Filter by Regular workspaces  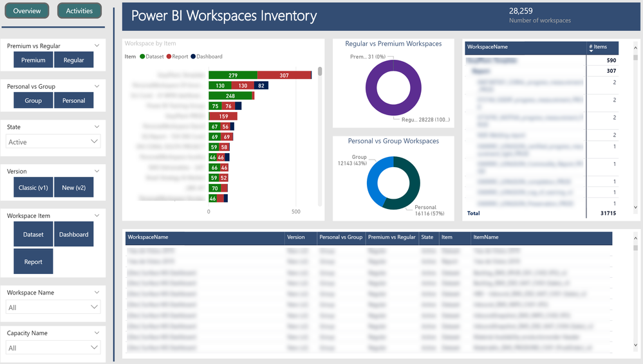74,60
